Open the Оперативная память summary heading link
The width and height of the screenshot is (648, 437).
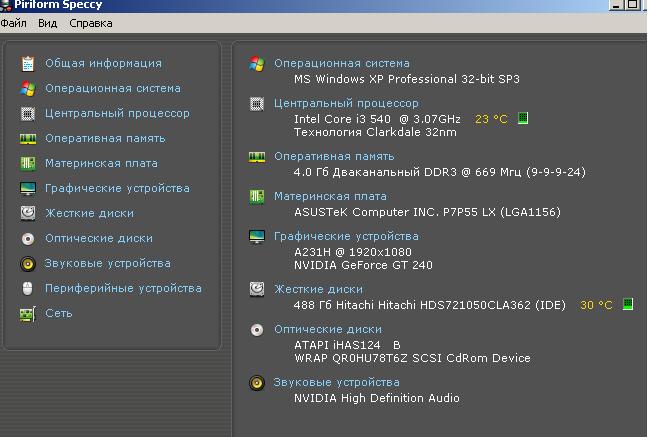click(x=334, y=156)
